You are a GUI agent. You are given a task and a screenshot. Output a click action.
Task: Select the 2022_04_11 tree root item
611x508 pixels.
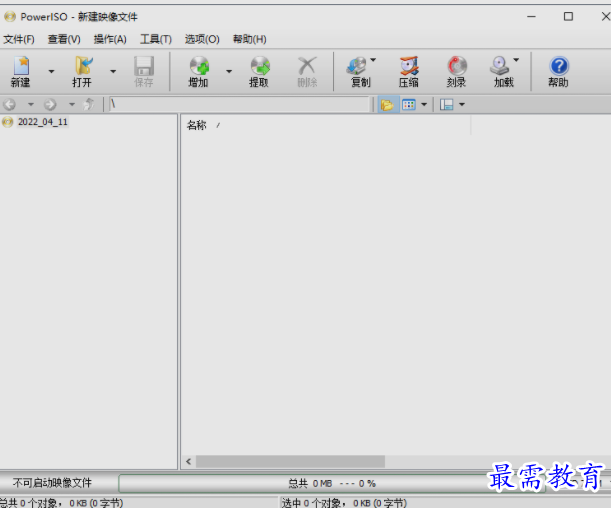click(x=43, y=122)
